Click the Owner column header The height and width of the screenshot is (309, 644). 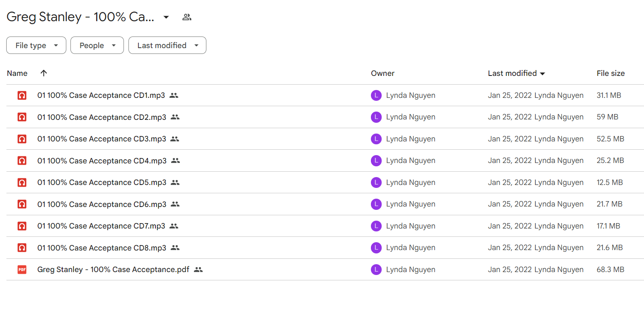pos(383,73)
